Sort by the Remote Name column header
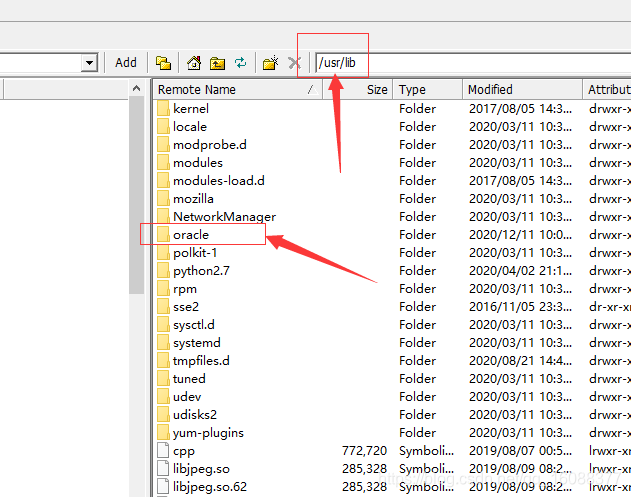 click(238, 89)
